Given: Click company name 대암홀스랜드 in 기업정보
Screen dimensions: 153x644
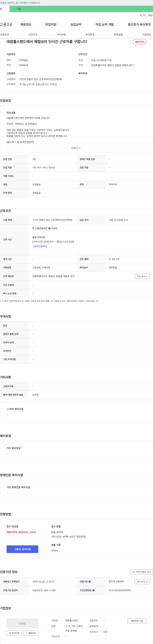Looking at the screenshot, I should coord(72,620).
